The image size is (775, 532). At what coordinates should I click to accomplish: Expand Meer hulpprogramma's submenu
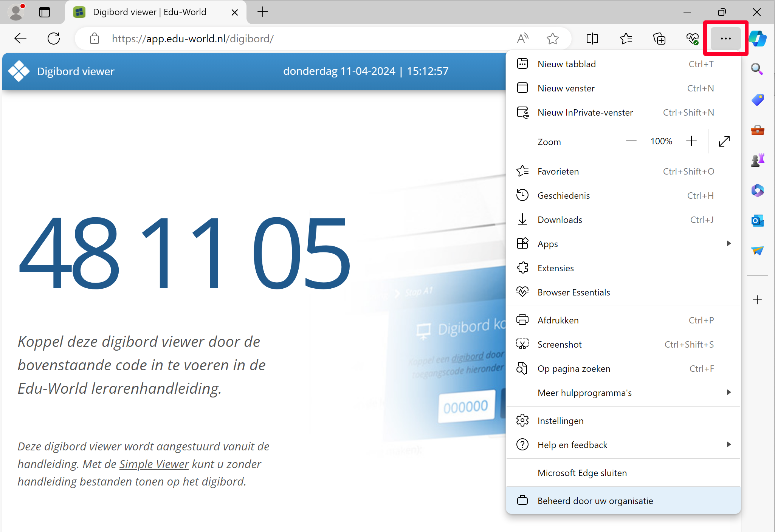click(x=728, y=393)
